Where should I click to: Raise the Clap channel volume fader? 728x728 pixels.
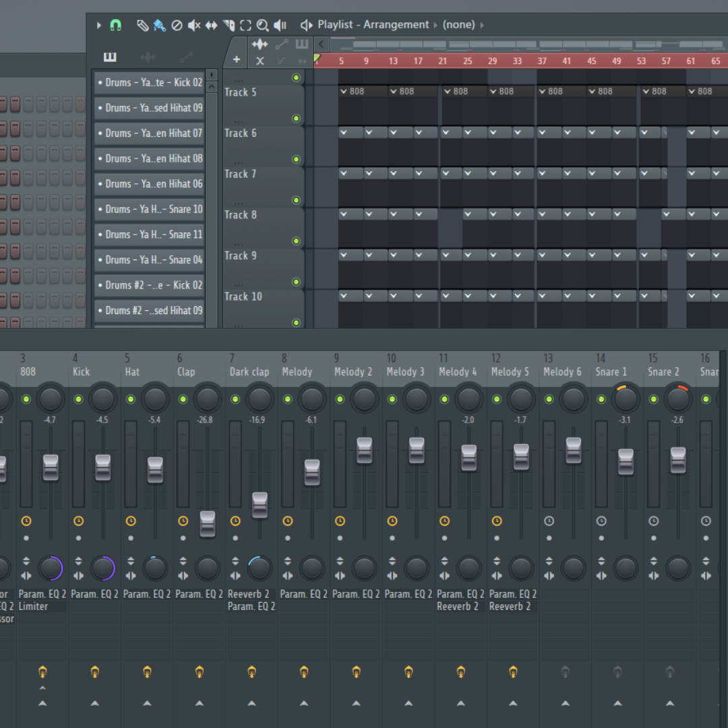click(207, 524)
